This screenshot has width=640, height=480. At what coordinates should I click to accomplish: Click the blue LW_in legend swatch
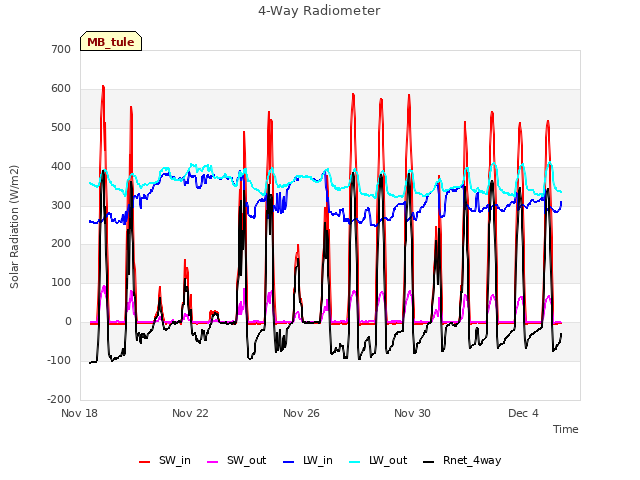pyautogui.click(x=288, y=462)
